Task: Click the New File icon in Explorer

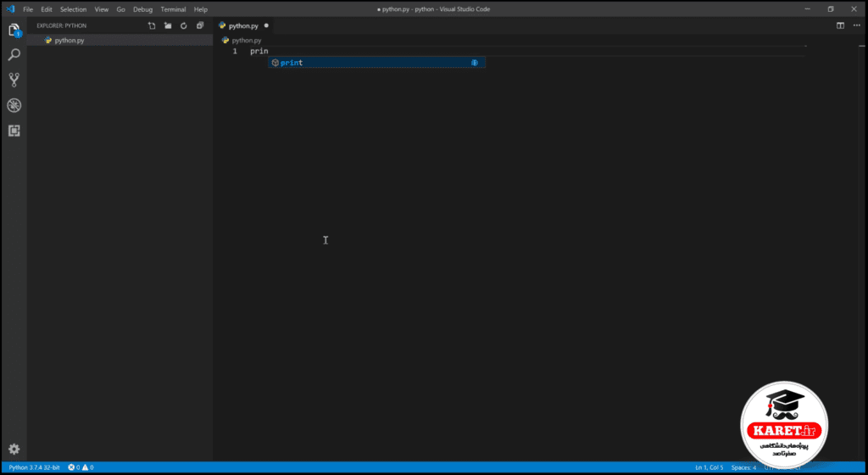Action: coord(152,25)
